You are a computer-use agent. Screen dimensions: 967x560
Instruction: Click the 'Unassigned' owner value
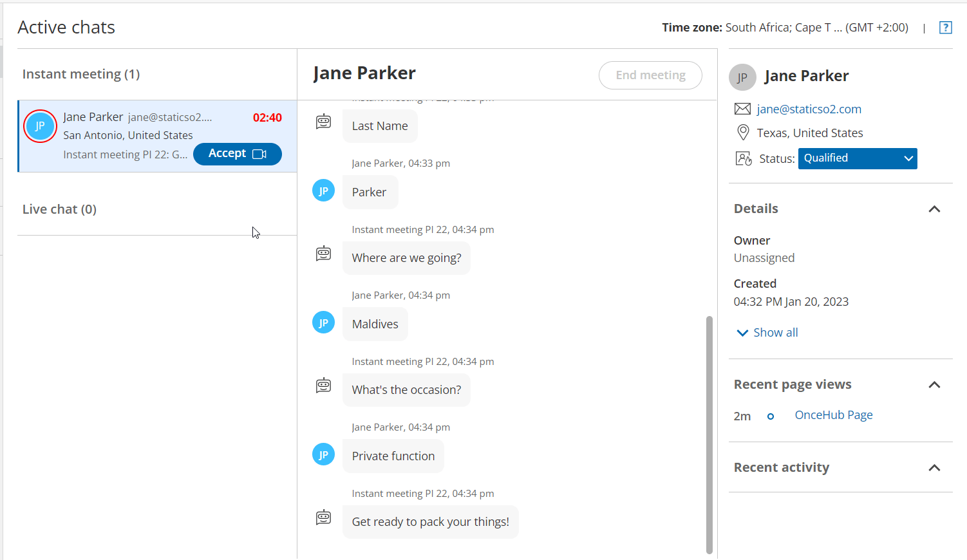[x=764, y=258]
